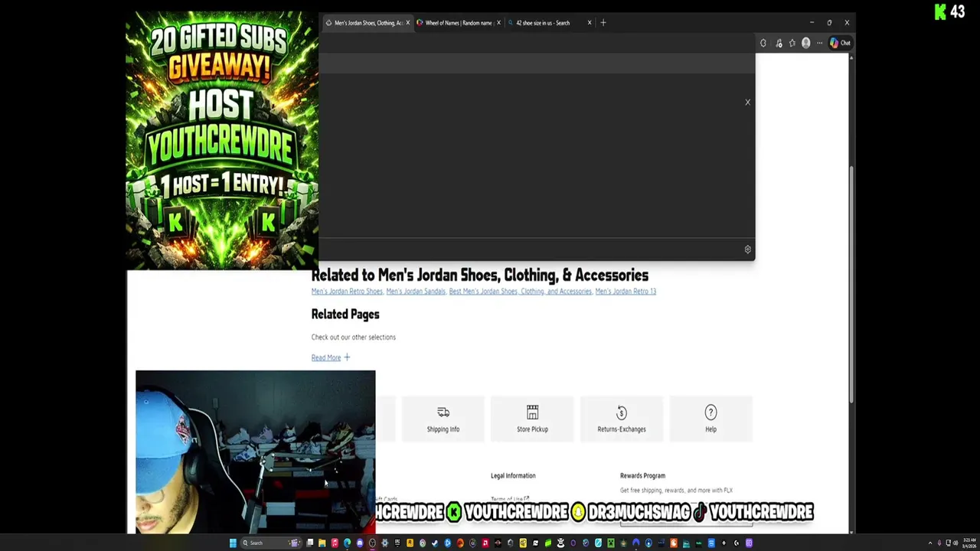Click the taskbar clock
The image size is (980, 551).
[x=970, y=543]
